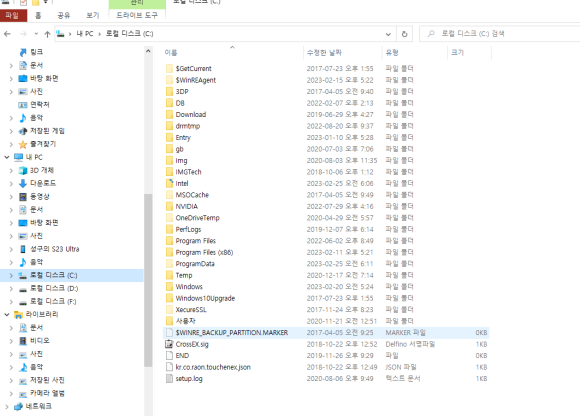Expand the 내 PC tree node
This screenshot has height=416, width=580.
(x=7, y=157)
